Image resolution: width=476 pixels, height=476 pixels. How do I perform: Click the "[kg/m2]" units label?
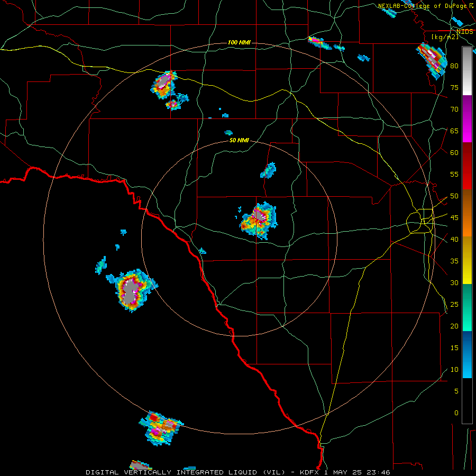click(445, 36)
